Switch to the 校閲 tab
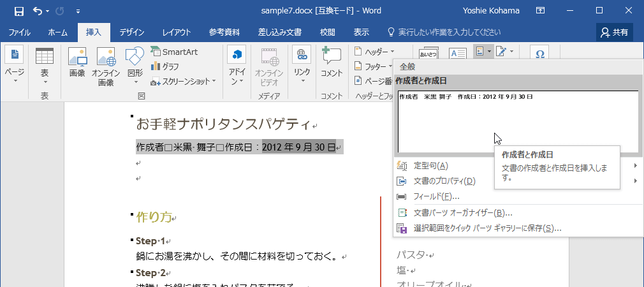Image resolution: width=644 pixels, height=287 pixels. (327, 32)
